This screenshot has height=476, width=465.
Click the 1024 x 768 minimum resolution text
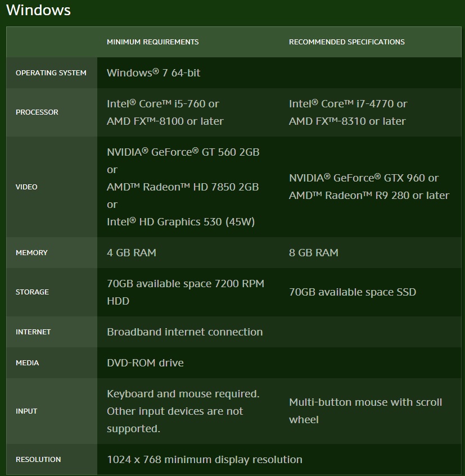[x=204, y=460]
